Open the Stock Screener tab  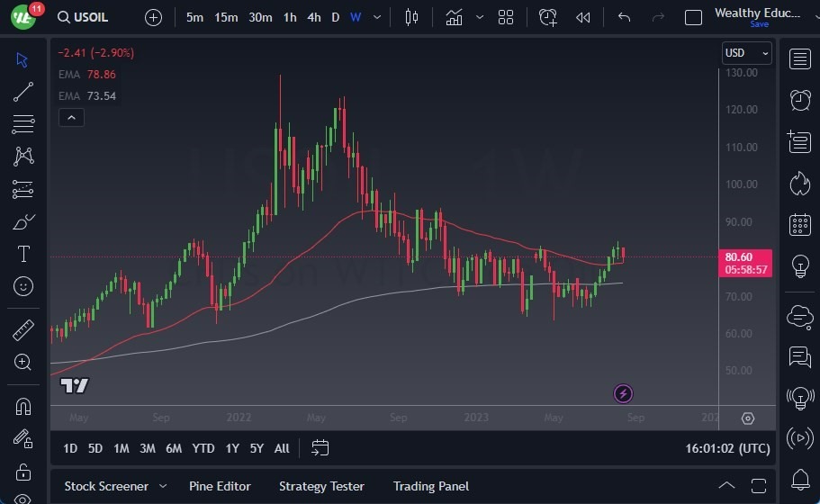tap(106, 486)
